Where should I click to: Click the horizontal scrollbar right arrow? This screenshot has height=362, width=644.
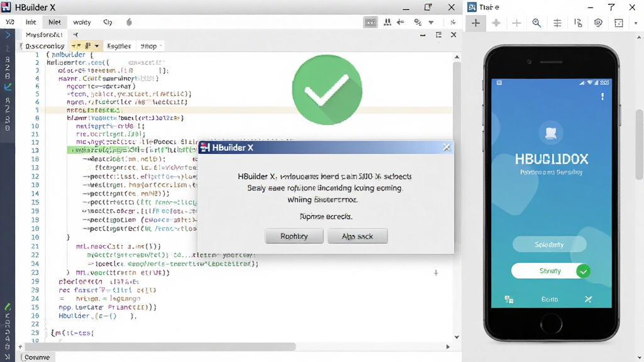tap(448, 347)
